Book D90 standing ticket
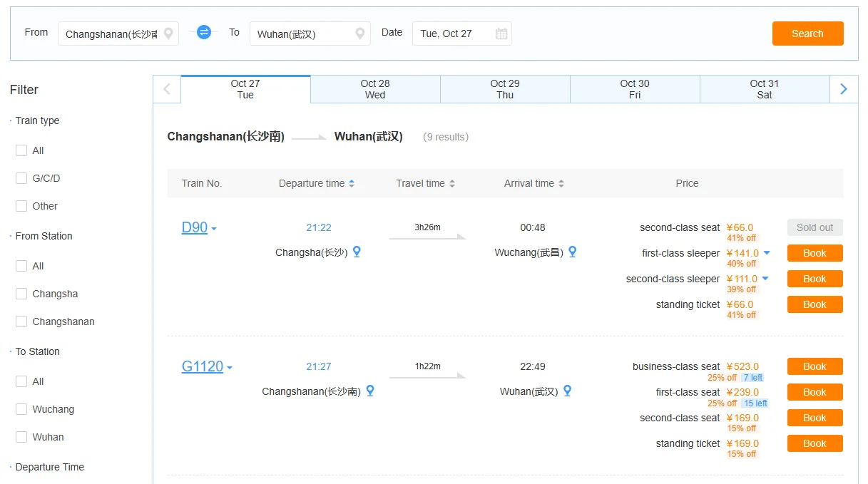The height and width of the screenshot is (484, 868). (815, 304)
